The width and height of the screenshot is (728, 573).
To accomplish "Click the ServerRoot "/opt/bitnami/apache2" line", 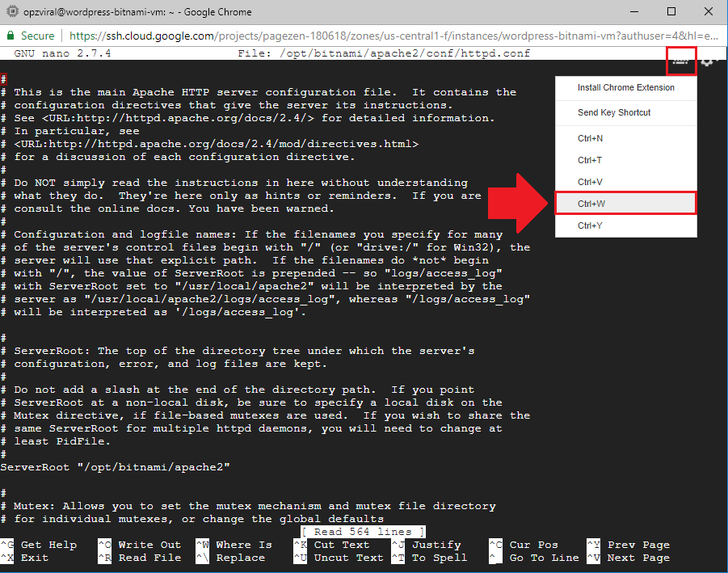I will pos(116,467).
